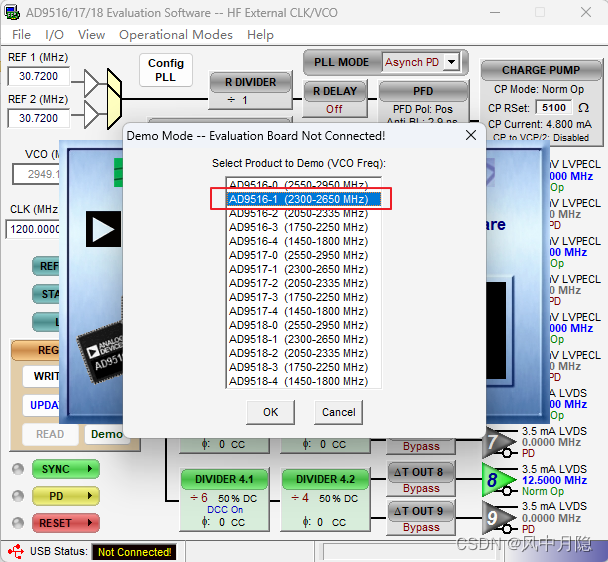Click the REF 2 input buffer triangle
Image resolution: width=608 pixels, height=562 pixels.
tap(91, 115)
